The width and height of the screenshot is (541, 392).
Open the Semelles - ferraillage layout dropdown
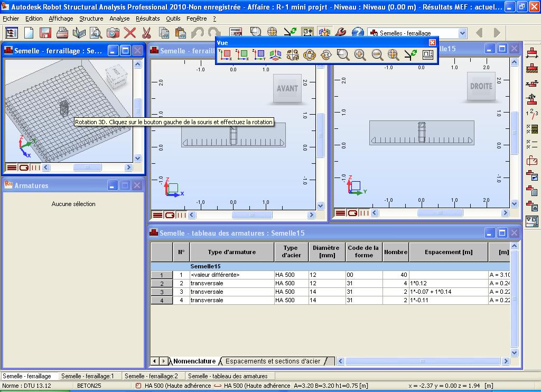click(462, 33)
